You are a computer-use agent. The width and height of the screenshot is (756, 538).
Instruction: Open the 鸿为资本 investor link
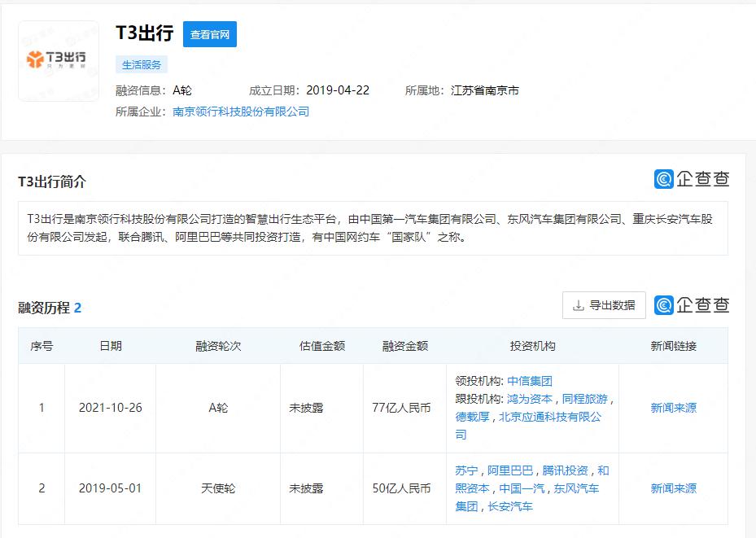click(530, 399)
